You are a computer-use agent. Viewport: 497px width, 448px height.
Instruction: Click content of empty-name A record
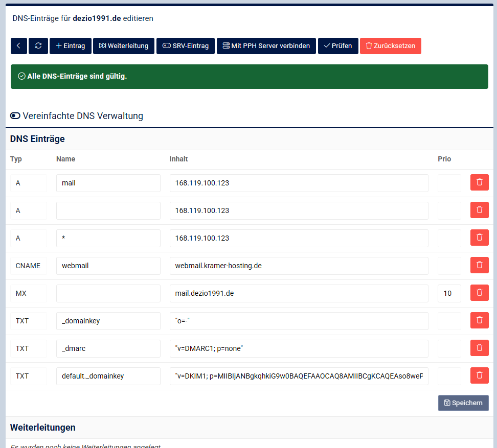[299, 210]
